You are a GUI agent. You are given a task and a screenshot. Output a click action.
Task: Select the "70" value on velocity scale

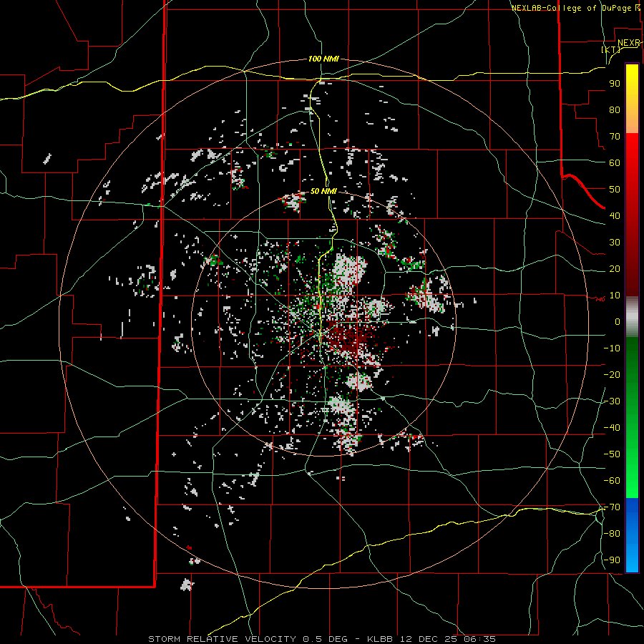(615, 137)
